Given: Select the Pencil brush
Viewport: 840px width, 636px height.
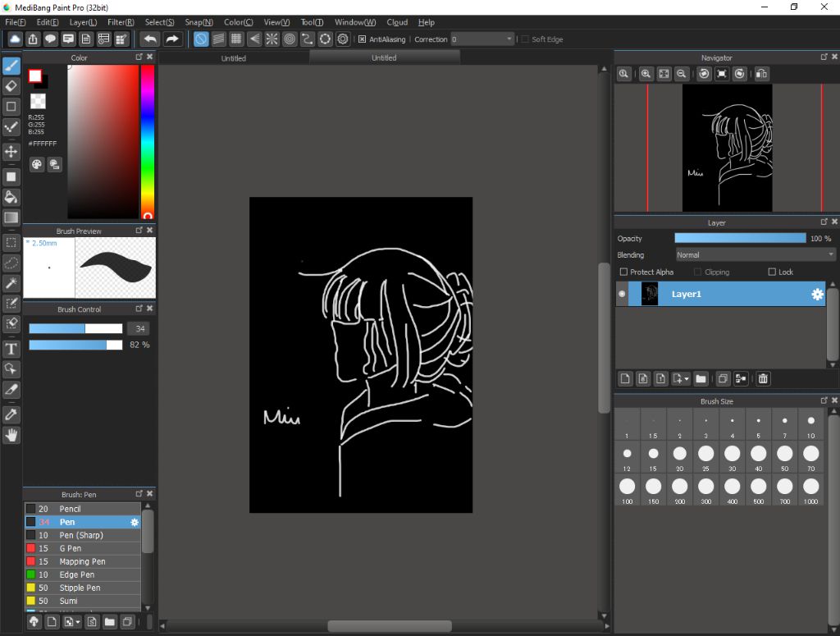Looking at the screenshot, I should coord(83,509).
